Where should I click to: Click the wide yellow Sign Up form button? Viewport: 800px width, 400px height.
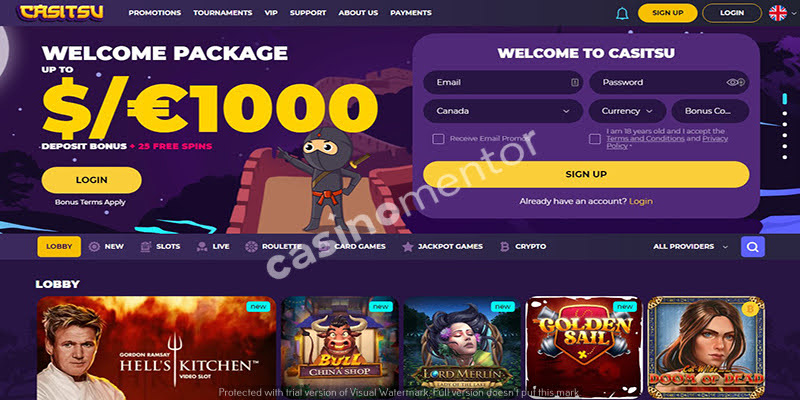pyautogui.click(x=586, y=174)
